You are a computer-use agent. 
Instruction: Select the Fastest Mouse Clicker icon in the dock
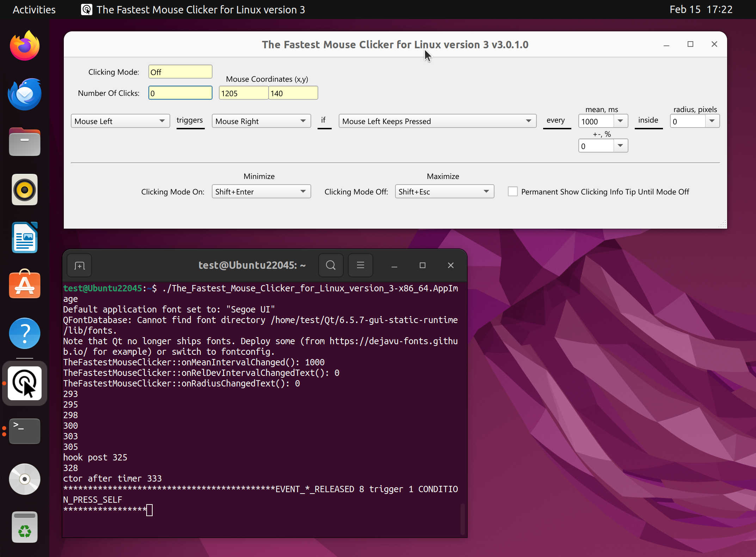pos(24,384)
